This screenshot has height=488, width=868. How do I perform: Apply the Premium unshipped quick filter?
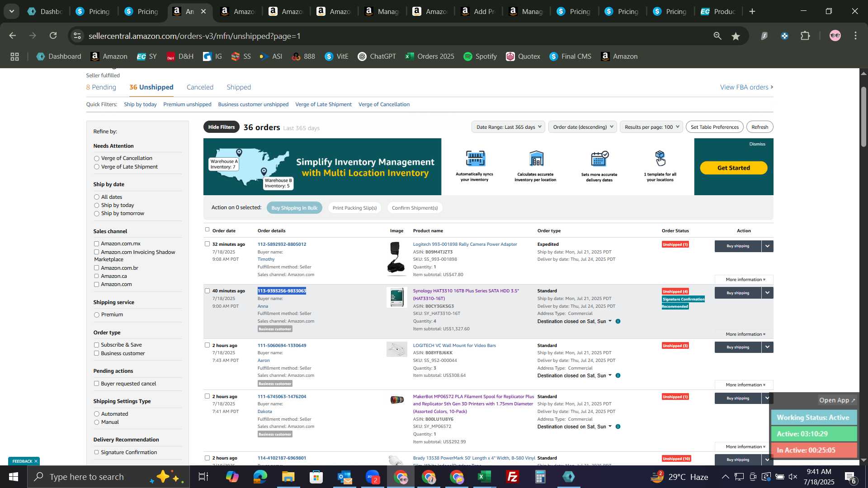[x=187, y=104]
